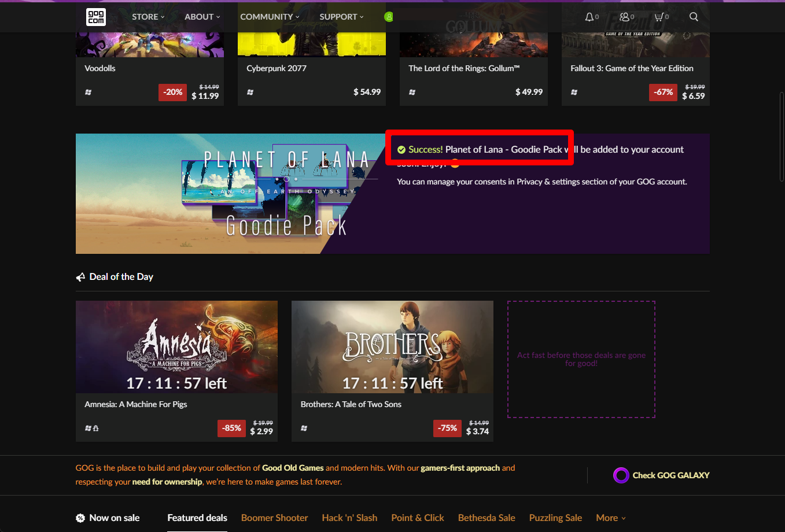
Task: Click the green success checkmark icon
Action: (401, 150)
